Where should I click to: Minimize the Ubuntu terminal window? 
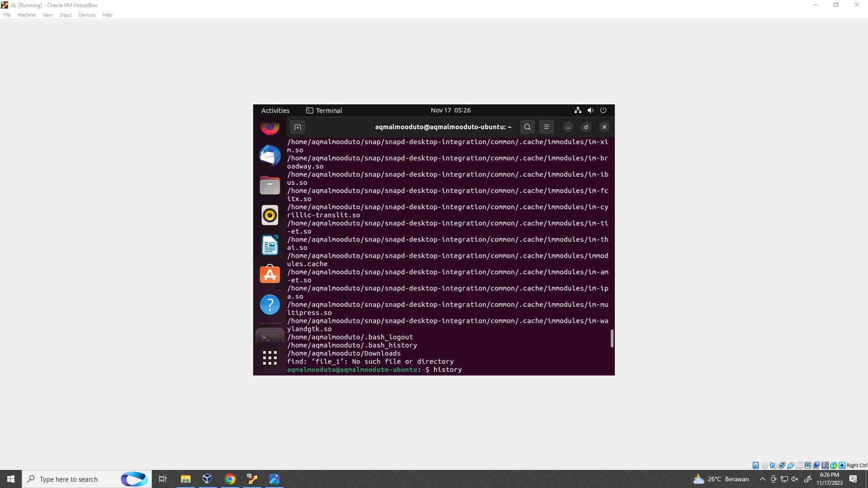[568, 127]
